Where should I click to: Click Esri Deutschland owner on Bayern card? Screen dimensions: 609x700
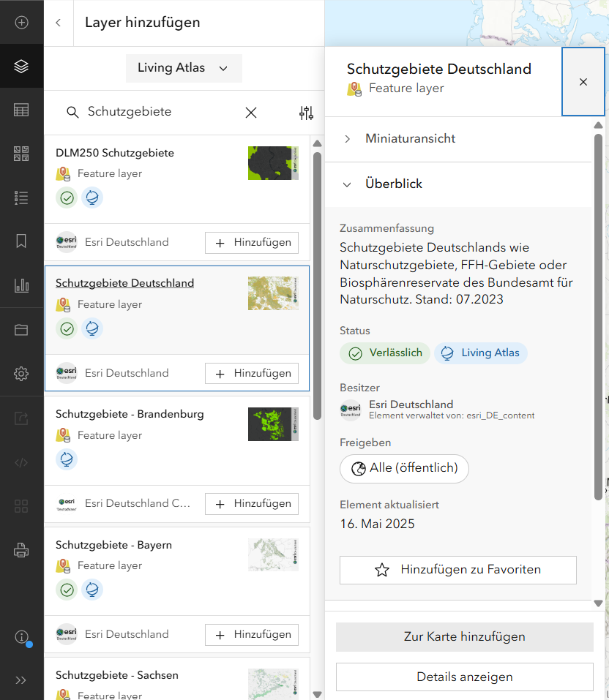tap(127, 634)
